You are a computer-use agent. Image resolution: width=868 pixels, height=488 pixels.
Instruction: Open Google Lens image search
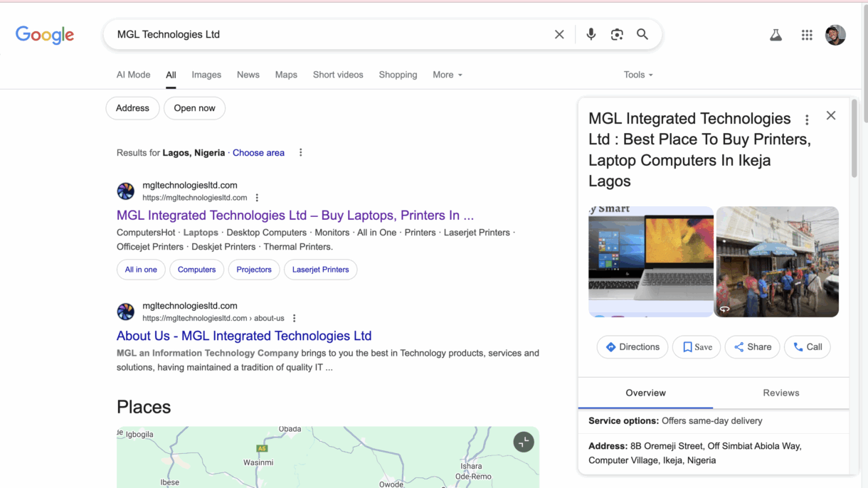click(617, 34)
